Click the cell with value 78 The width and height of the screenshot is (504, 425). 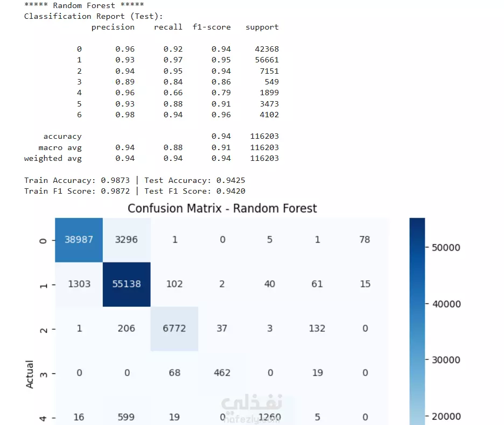365,240
